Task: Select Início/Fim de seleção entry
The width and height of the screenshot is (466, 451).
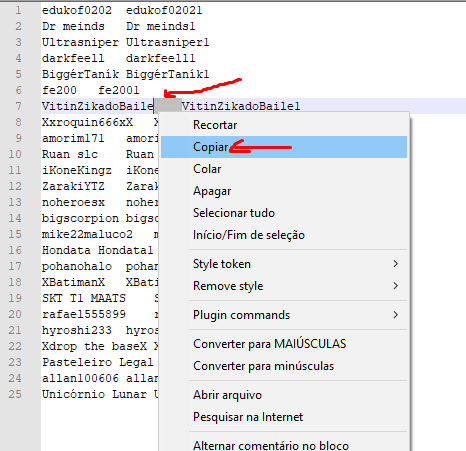Action: click(x=284, y=235)
